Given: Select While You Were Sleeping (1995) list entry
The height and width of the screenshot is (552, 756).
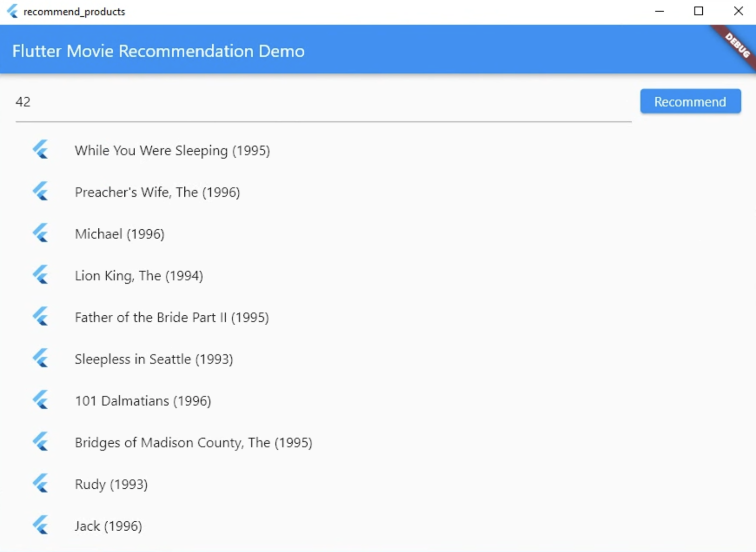Looking at the screenshot, I should 172,151.
